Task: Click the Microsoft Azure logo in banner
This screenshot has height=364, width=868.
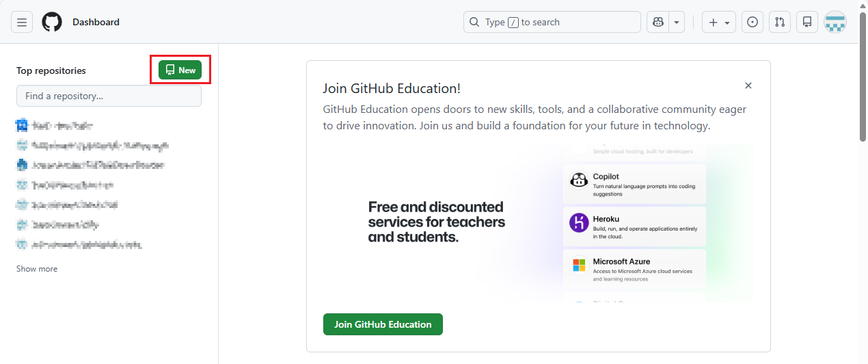Action: tap(579, 265)
